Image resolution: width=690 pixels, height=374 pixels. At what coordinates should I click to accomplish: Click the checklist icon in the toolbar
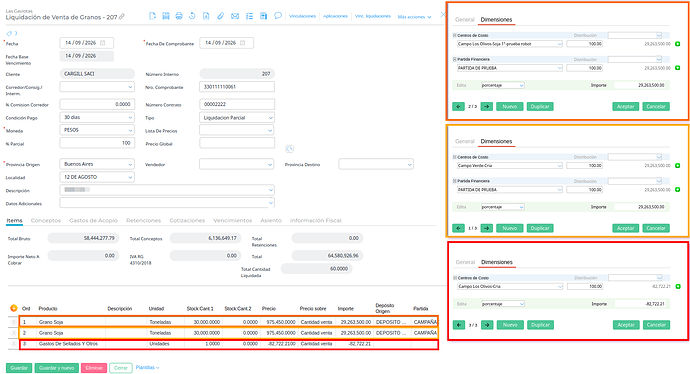pyautogui.click(x=250, y=16)
